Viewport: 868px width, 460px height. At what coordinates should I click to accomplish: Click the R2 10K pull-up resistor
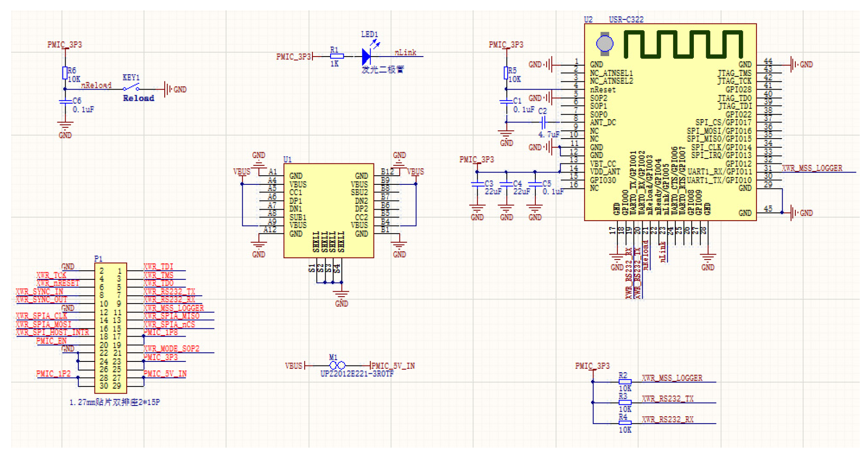[624, 382]
